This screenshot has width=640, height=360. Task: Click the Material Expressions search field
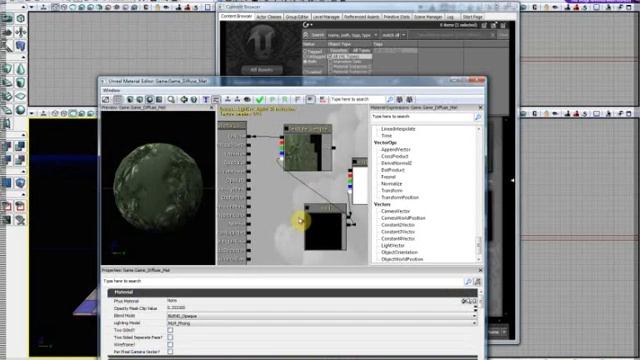(x=422, y=117)
